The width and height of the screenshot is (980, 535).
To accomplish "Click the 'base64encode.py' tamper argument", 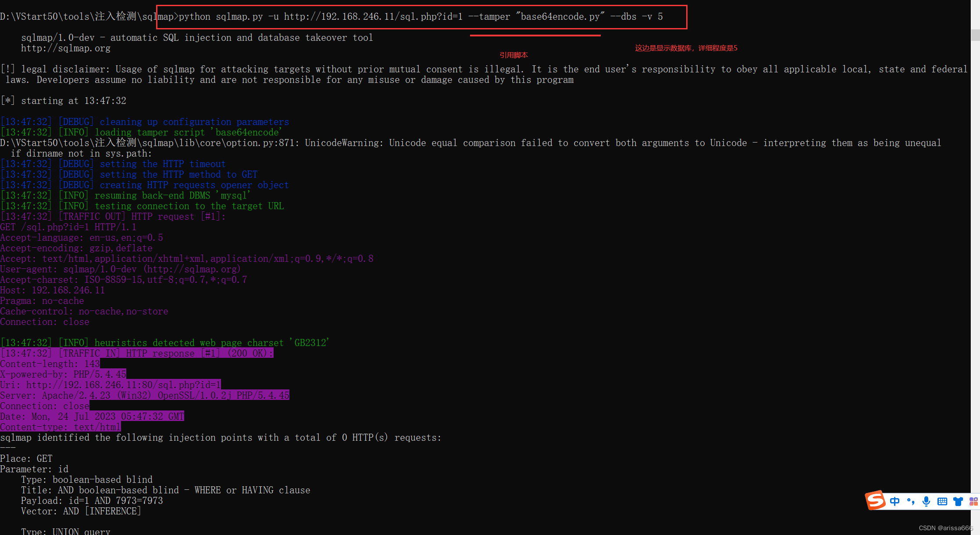I will coord(560,17).
